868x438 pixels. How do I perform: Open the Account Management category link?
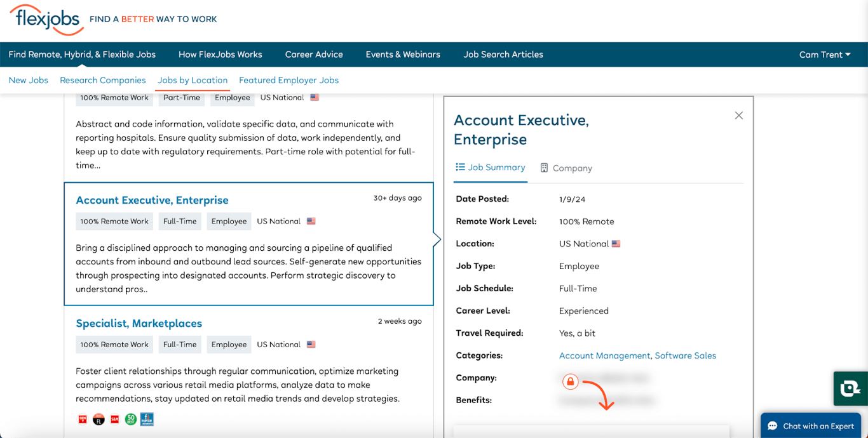pos(605,355)
